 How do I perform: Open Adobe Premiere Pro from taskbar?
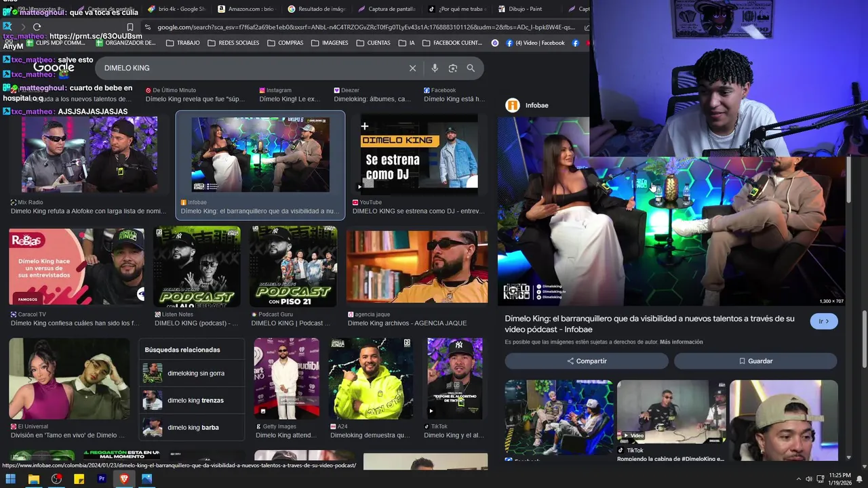[102, 479]
